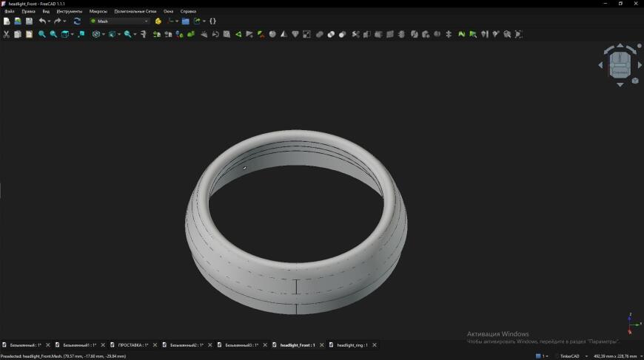Image resolution: width=644 pixels, height=360 pixels.
Task: Close the headlight_Front document tab
Action: point(321,345)
